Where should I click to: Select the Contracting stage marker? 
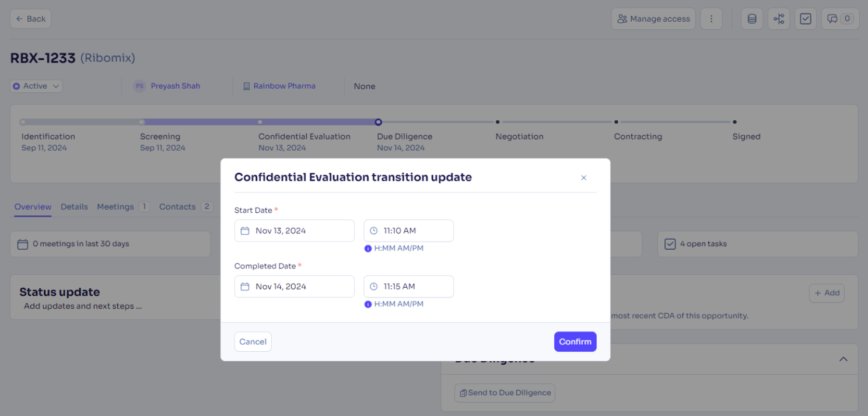[x=616, y=122]
